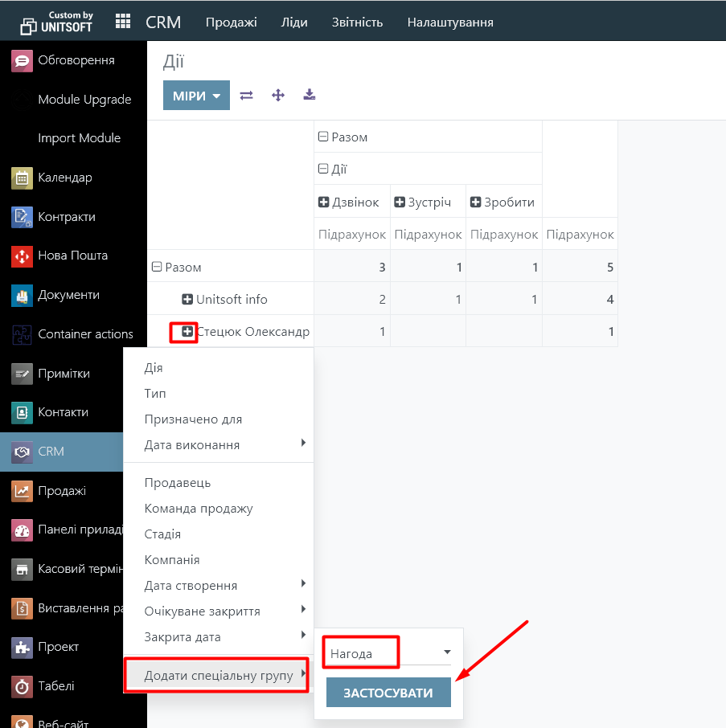Screen dimensions: 726x728
Task: Expand the Стецюк Олександр row
Action: [187, 331]
